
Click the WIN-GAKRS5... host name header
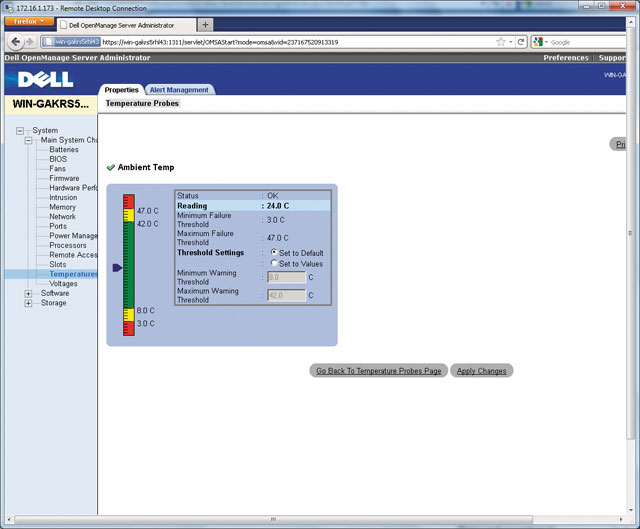pos(51,104)
